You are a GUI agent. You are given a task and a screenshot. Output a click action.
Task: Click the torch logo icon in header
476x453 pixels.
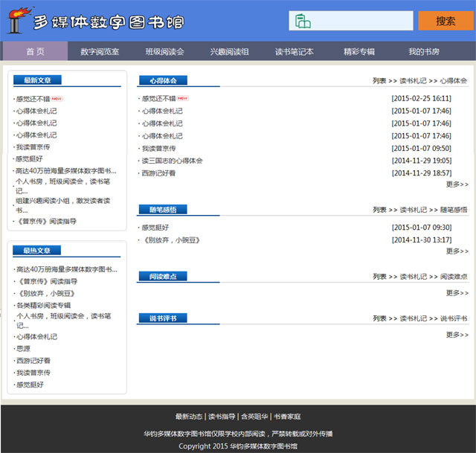18,20
